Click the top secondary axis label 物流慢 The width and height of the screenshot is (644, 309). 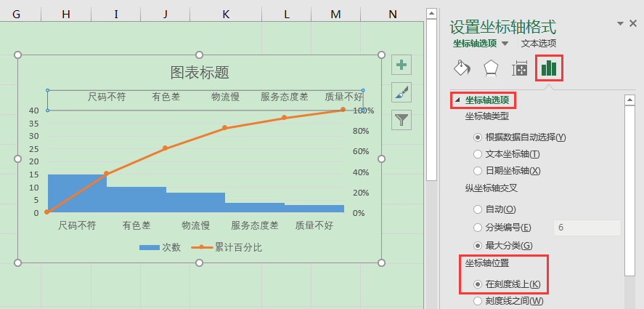coord(226,97)
